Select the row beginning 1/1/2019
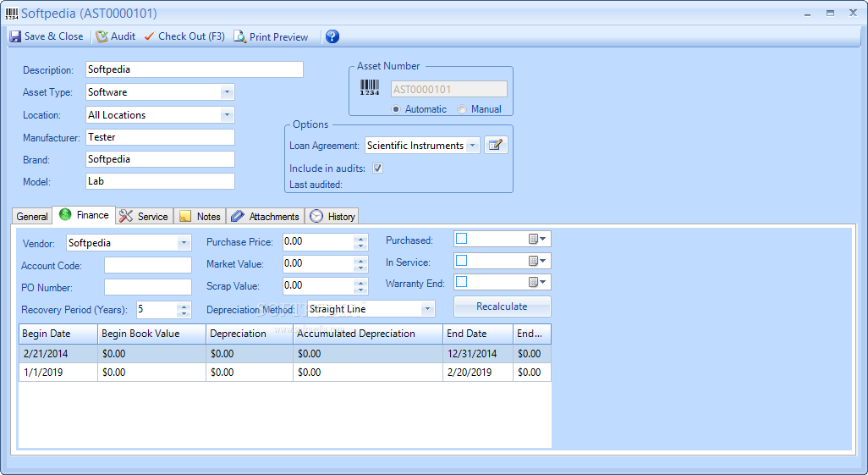The image size is (868, 475). [285, 373]
